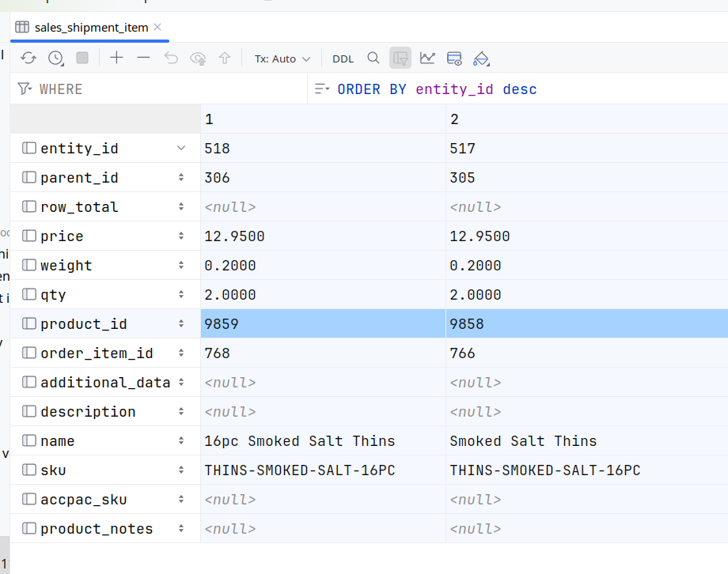Expand the entity_id sort chevron
The width and height of the screenshot is (728, 574).
181,148
